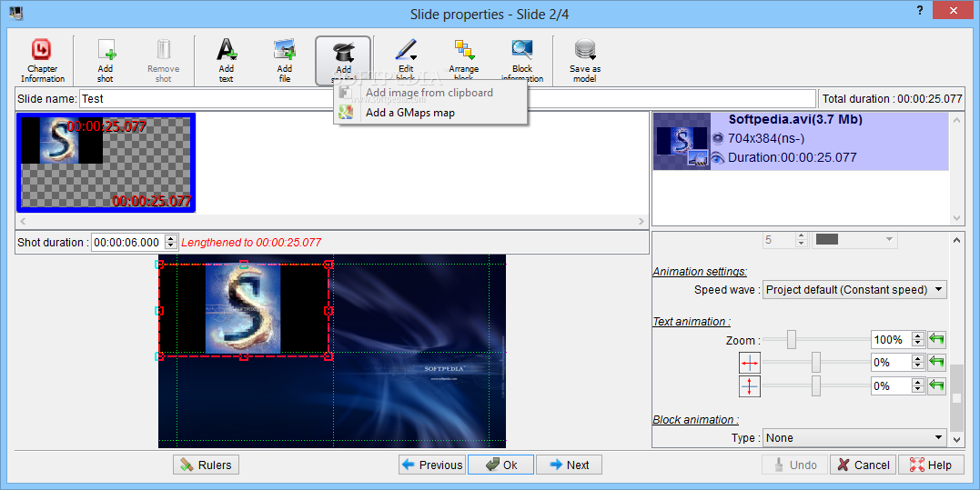Adjust the Zoom 100% spinner
Image resolution: width=980 pixels, height=490 pixels.
point(917,340)
